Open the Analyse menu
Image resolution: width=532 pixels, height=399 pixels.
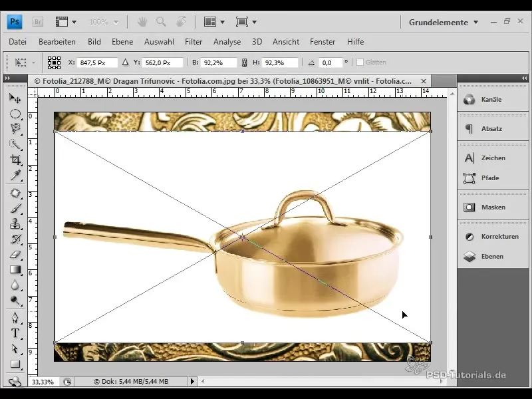[x=227, y=42]
